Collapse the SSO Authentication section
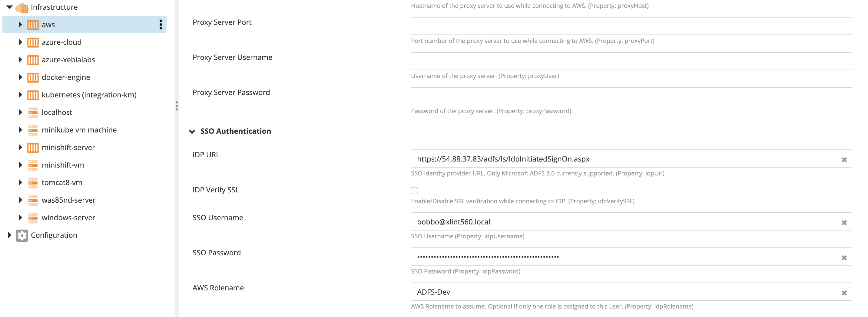The height and width of the screenshot is (317, 868). click(192, 132)
